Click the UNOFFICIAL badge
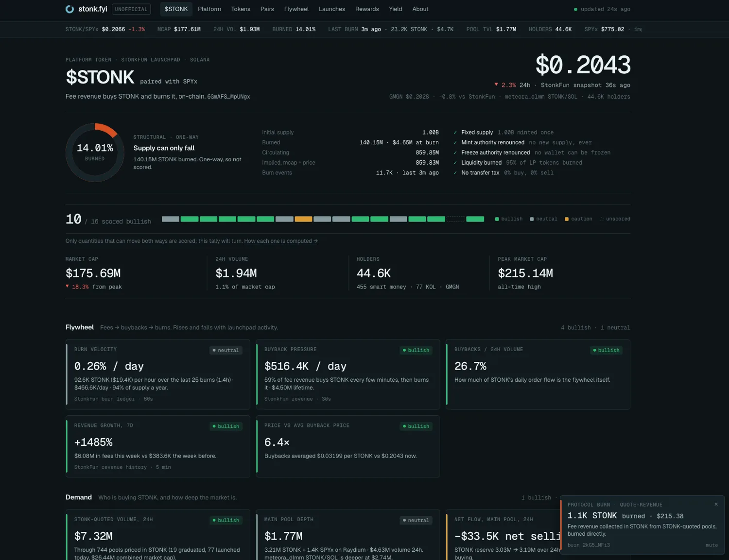 pyautogui.click(x=131, y=9)
